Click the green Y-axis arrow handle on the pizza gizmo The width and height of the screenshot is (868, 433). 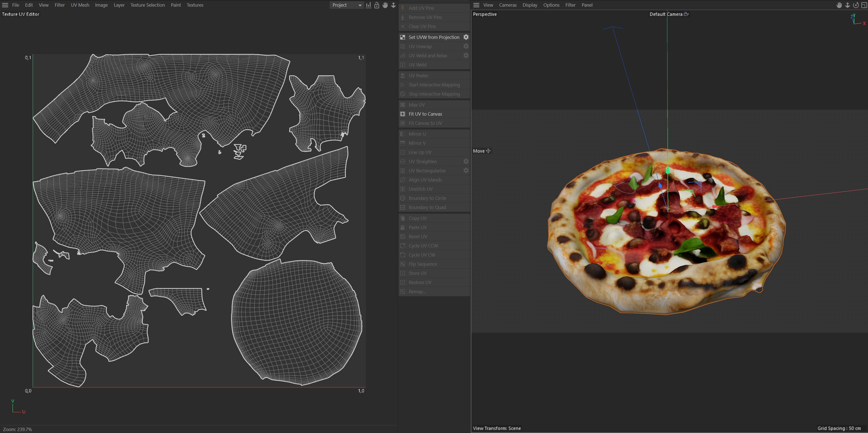point(667,170)
